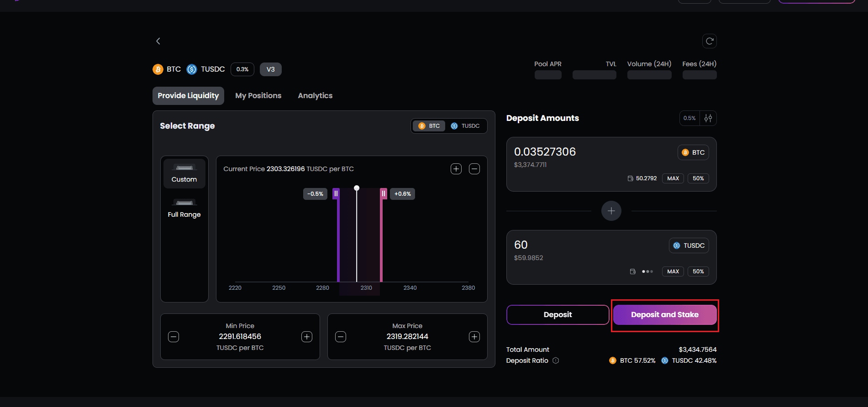Click the Deposit and Stake button
Viewport: 868px width, 407px height.
coord(665,315)
